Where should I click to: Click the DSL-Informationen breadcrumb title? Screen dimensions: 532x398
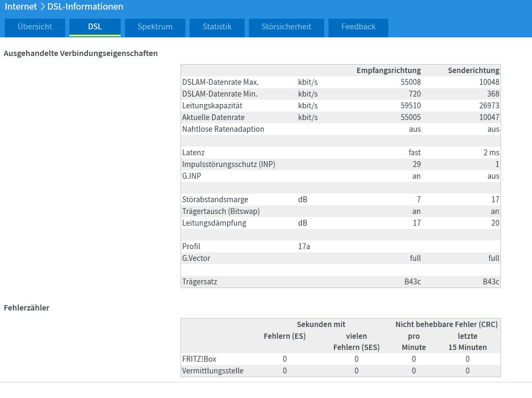click(x=85, y=6)
